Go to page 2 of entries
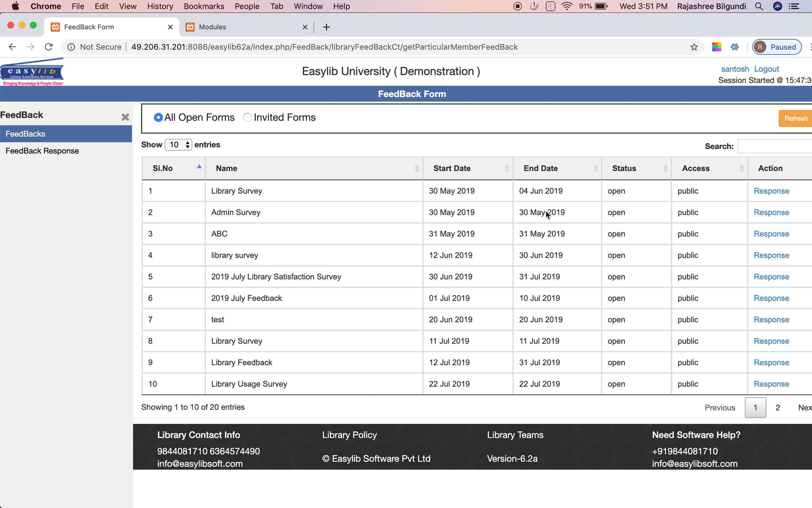This screenshot has height=508, width=812. (777, 407)
